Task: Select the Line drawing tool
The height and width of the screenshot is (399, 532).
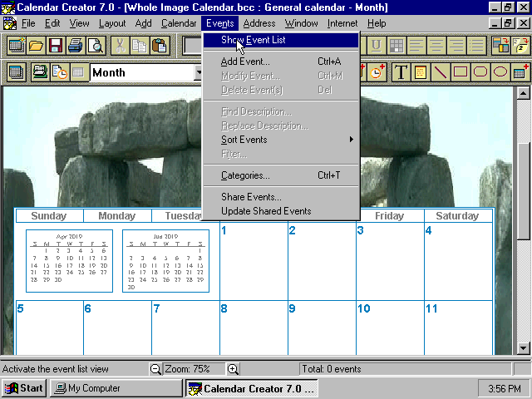Action: click(x=441, y=72)
